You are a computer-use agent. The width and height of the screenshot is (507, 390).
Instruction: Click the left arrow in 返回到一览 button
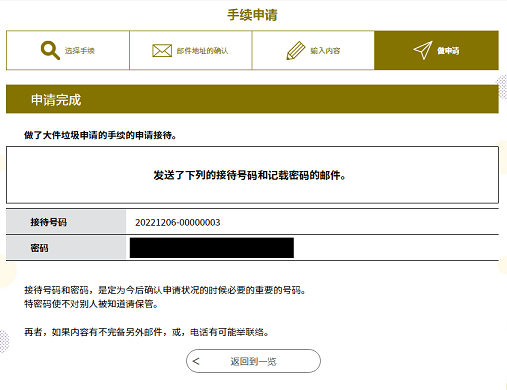click(196, 361)
